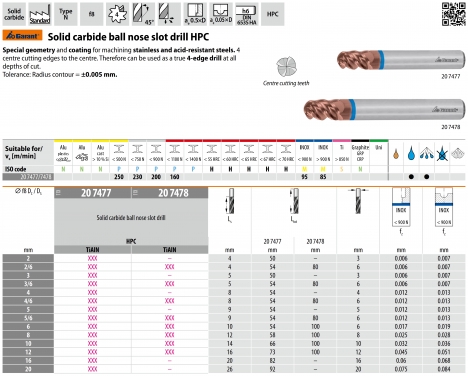
Task: Click the HPC property tile
Action: pos(272,14)
